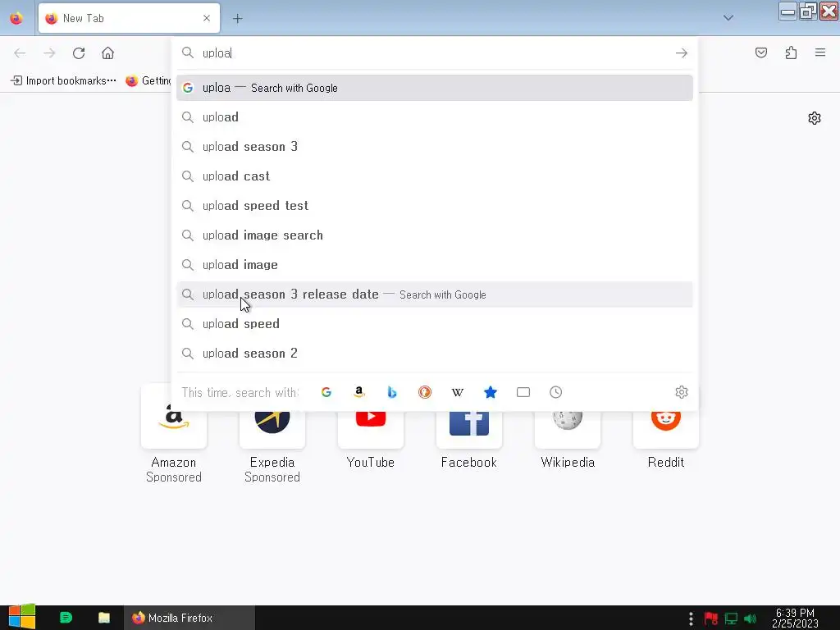Open the network monitor tray icon
This screenshot has height=630, width=840.
point(731,619)
